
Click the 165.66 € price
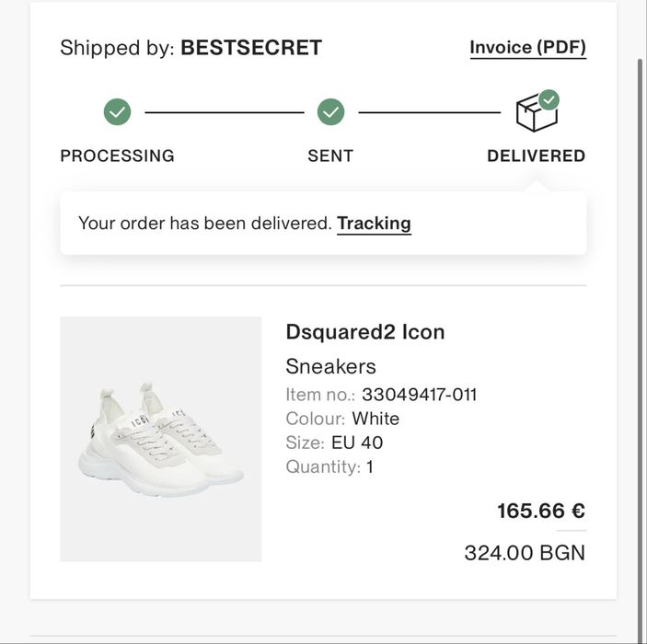541,511
